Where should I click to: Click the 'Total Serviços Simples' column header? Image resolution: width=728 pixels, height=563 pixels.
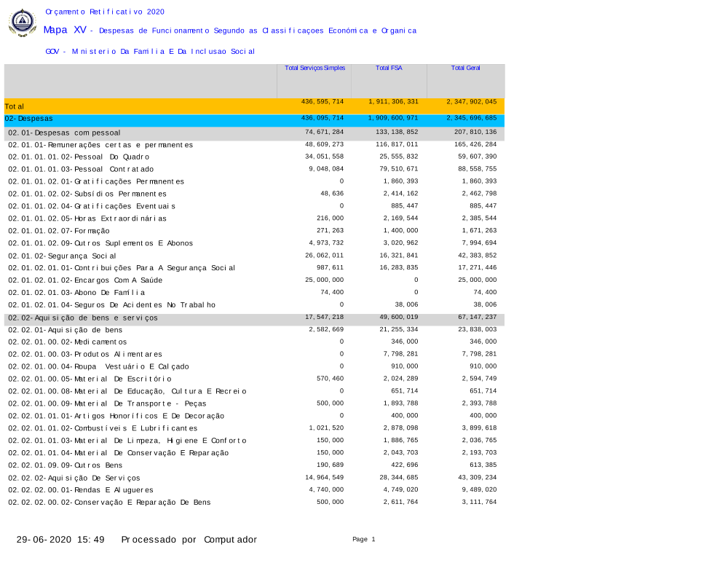(x=314, y=68)
